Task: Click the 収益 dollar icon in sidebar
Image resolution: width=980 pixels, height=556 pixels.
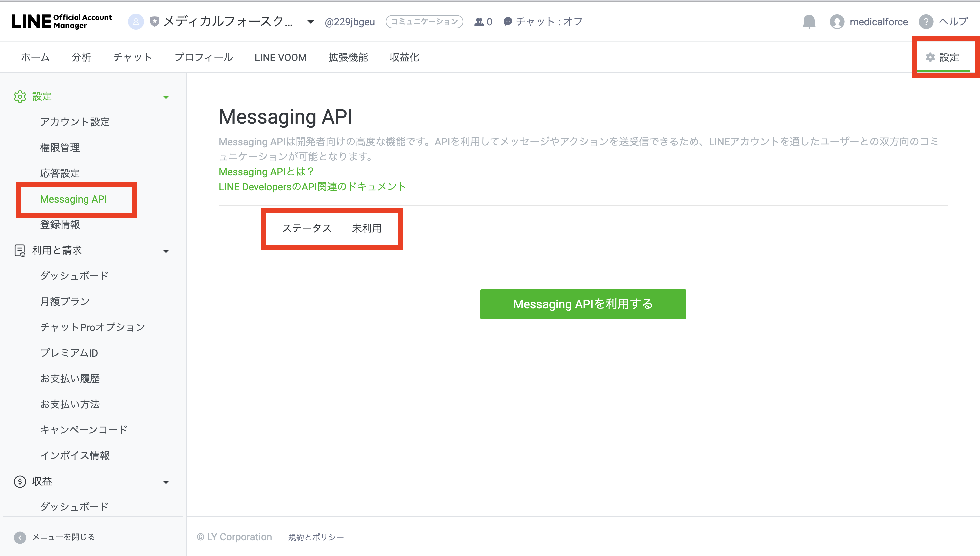Action: [x=20, y=482]
